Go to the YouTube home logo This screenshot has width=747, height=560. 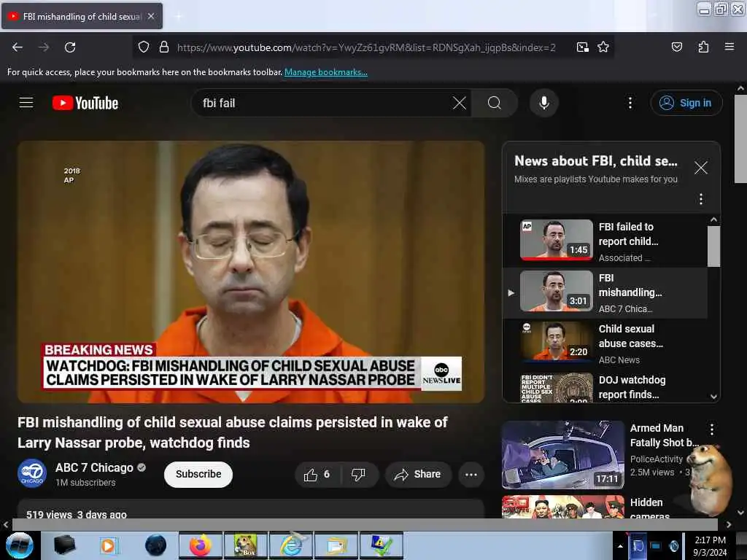click(x=85, y=103)
